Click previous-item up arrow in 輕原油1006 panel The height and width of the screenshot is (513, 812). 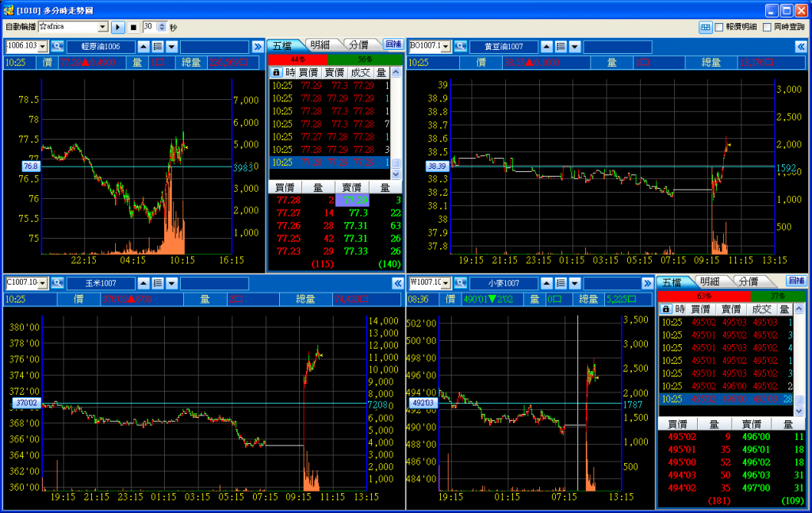[144, 47]
